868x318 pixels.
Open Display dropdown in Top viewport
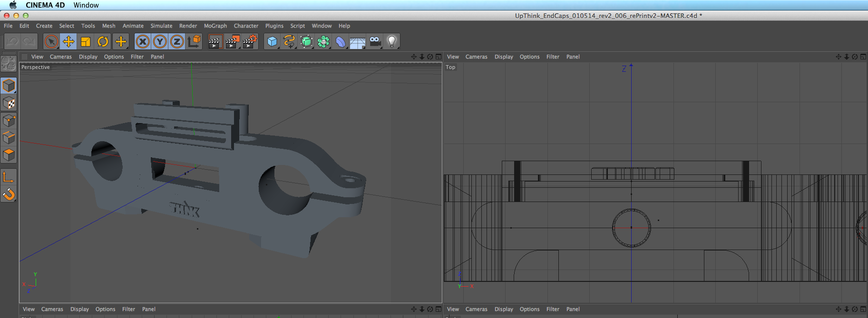click(x=504, y=57)
